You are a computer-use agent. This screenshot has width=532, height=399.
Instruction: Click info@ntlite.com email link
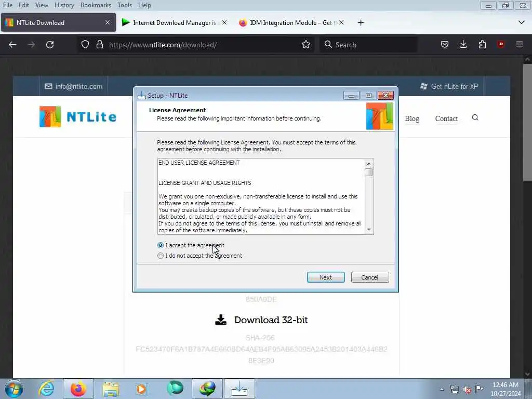[74, 87]
